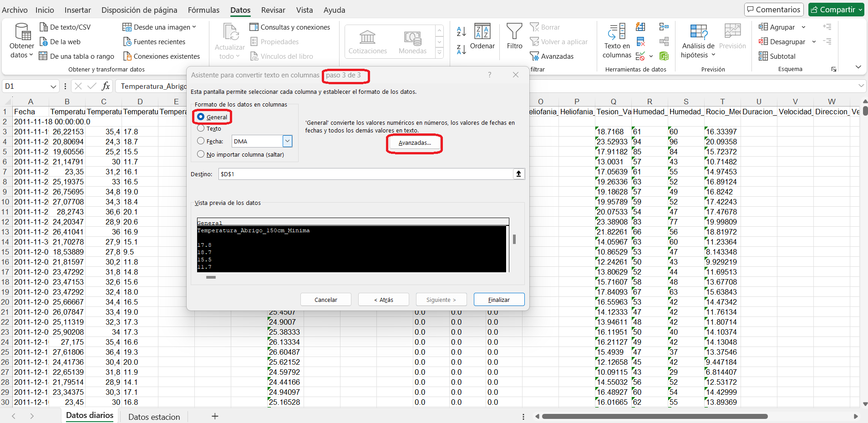Click the Name Box showing D1
The height and width of the screenshot is (423, 868).
[26, 87]
